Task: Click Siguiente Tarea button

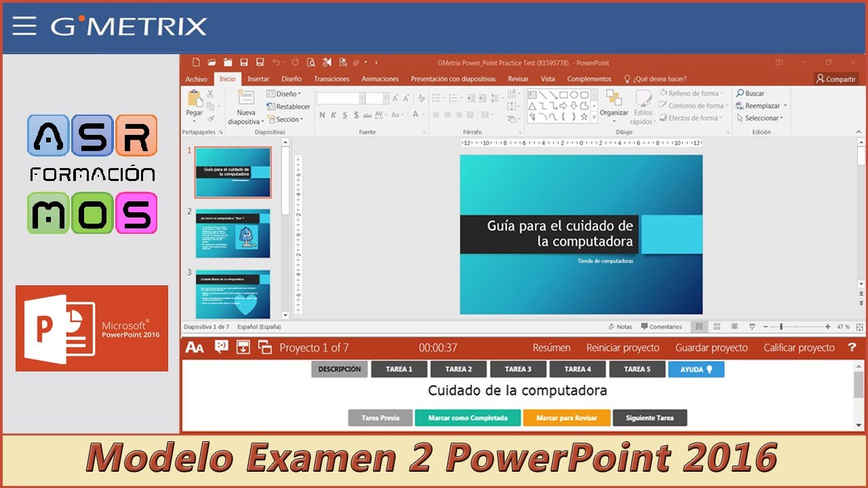Action: point(650,418)
